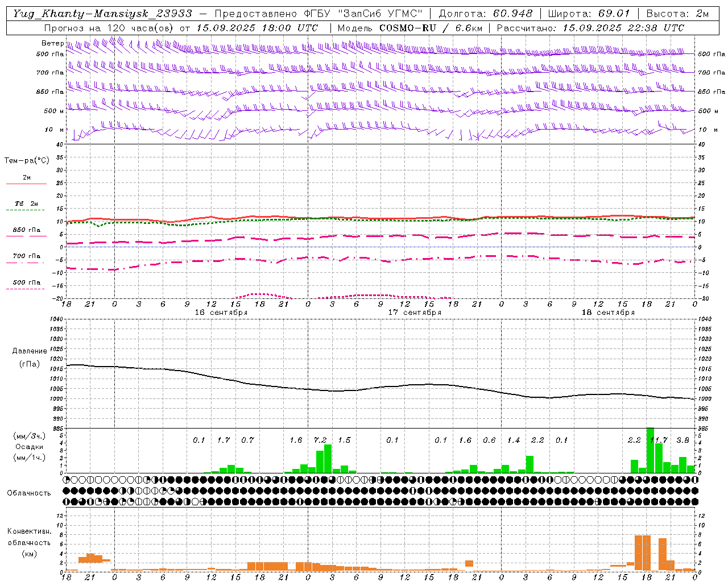The image size is (728, 582).
Task: Click the red '2м' temperature legend line
Action: pyautogui.click(x=26, y=184)
